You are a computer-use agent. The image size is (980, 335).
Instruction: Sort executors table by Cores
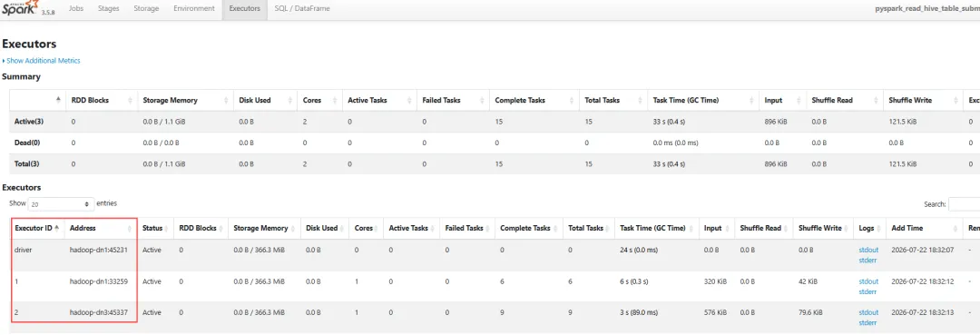(367, 228)
